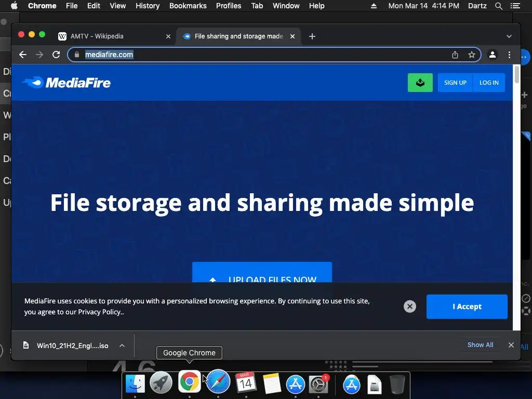Open the Privacy Policy link
Viewport: 532px width, 399px height.
pos(99,312)
